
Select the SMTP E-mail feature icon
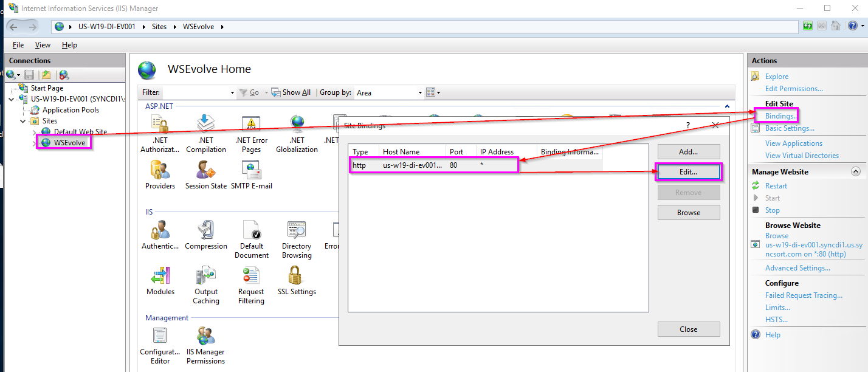[x=251, y=170]
